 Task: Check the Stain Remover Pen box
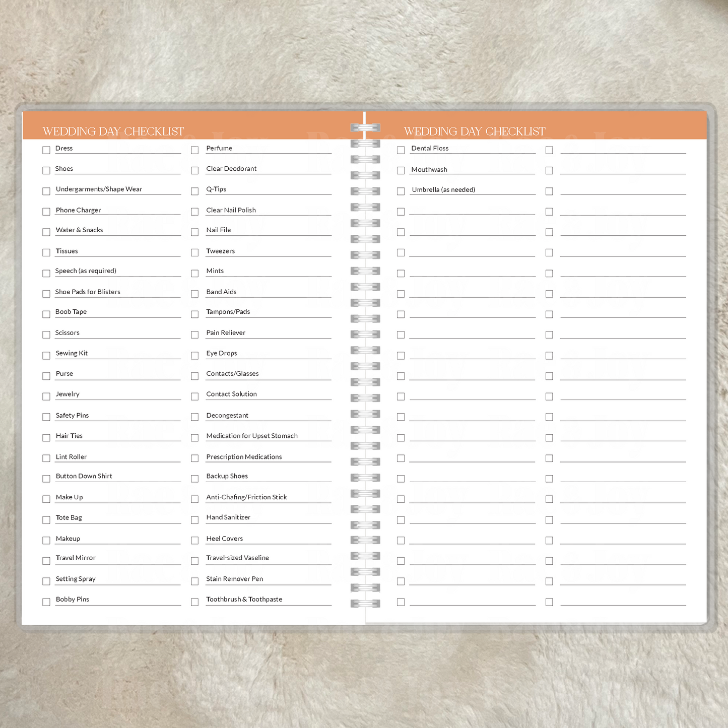pyautogui.click(x=195, y=581)
